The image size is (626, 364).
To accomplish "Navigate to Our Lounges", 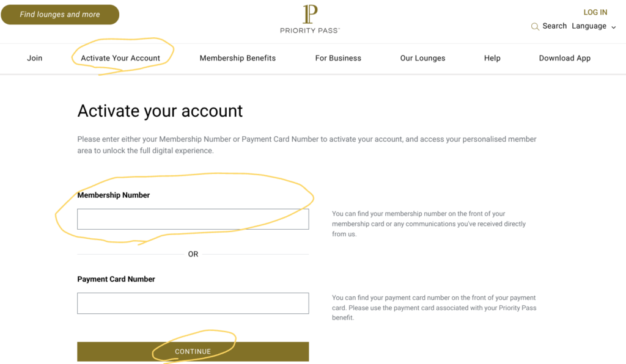I will [422, 58].
